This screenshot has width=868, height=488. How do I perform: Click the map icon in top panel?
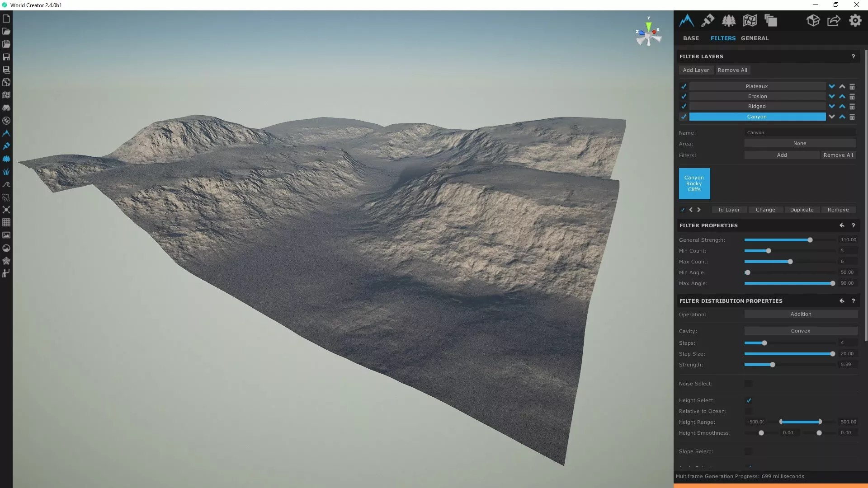pos(750,20)
